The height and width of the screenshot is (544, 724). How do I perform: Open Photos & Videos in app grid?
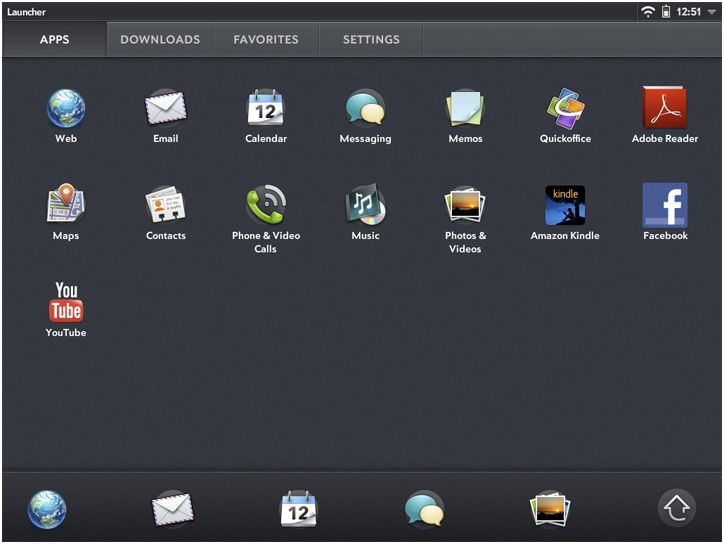coord(465,205)
